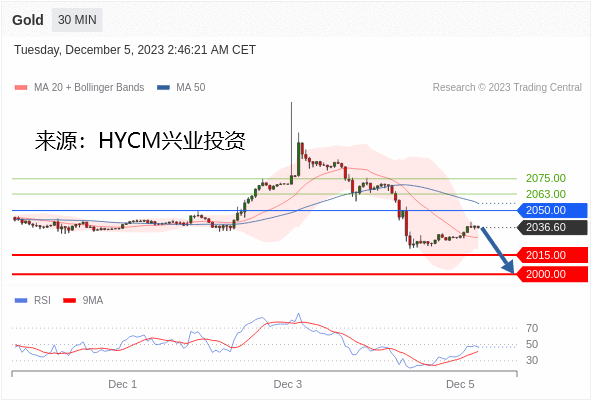Click the red 9MA legend swatch
The height and width of the screenshot is (403, 594).
pos(70,300)
